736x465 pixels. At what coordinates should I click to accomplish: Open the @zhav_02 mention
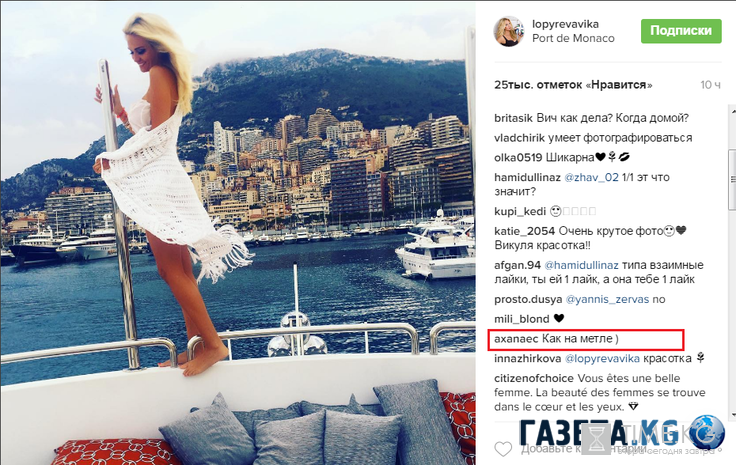point(591,177)
